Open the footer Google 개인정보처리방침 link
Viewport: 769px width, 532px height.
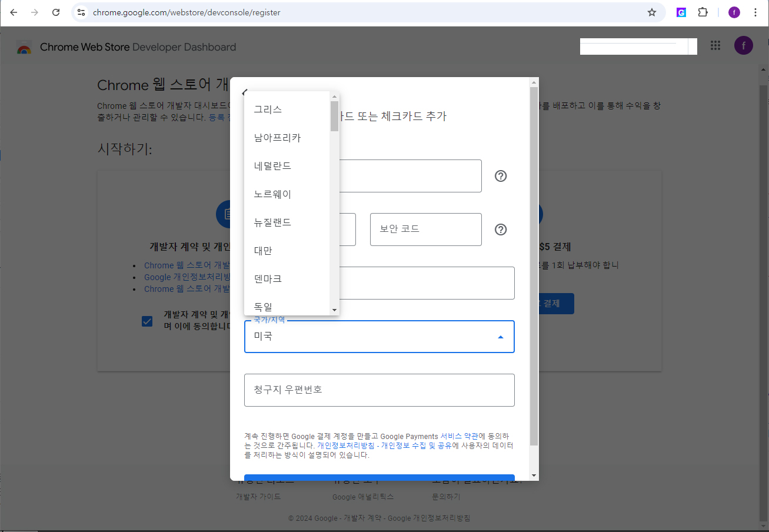tap(429, 518)
